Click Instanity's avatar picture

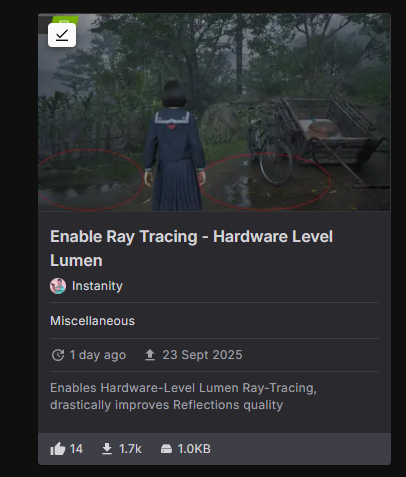58,286
